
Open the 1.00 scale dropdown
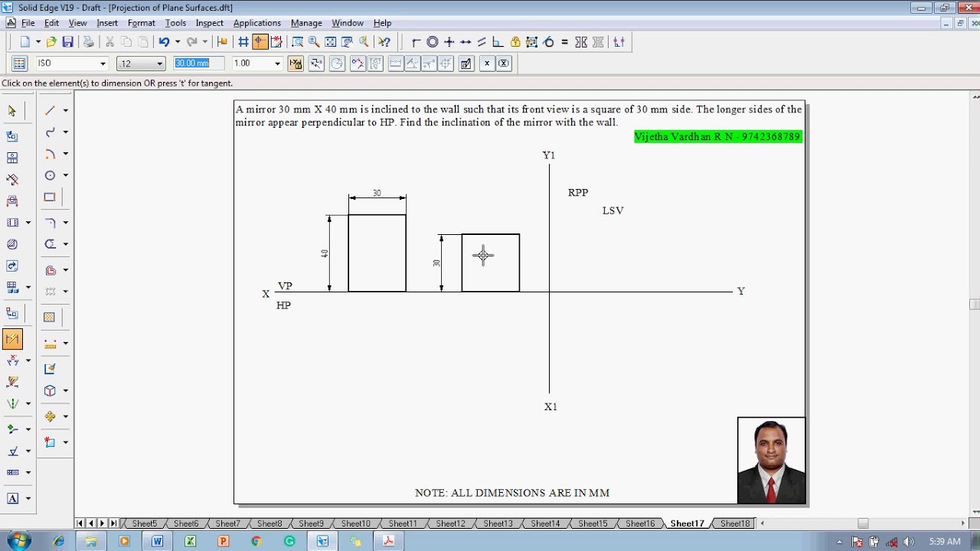point(277,64)
